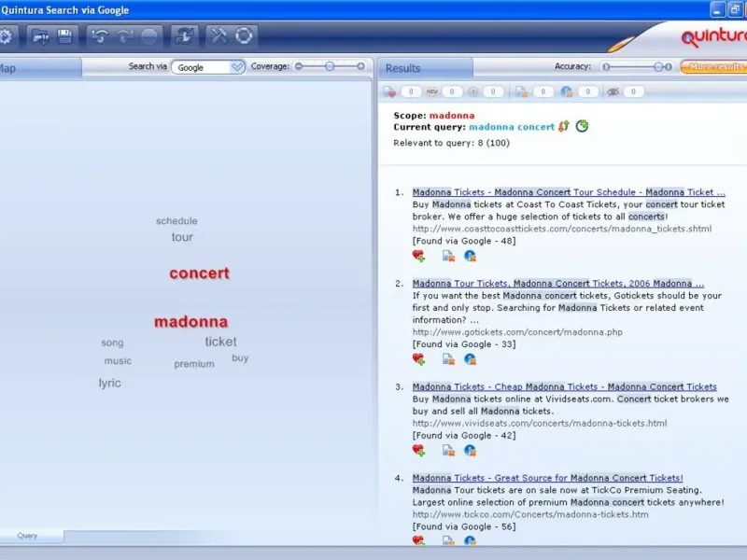Click the green plus clock icon beside current query
Viewport: 747px width, 560px height.
point(582,126)
